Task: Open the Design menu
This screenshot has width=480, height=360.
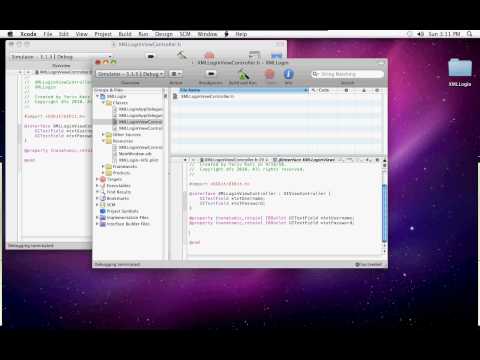Action: click(164, 34)
